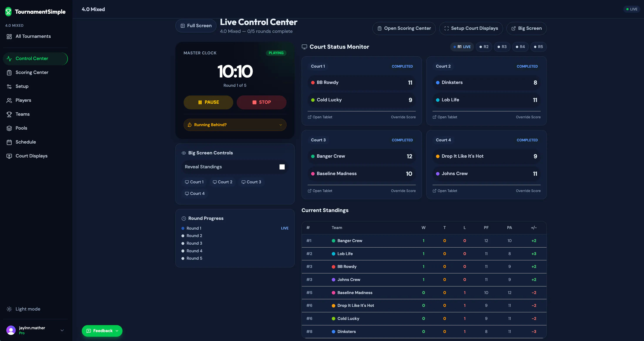Toggle Court 3 big screen display

point(251,182)
